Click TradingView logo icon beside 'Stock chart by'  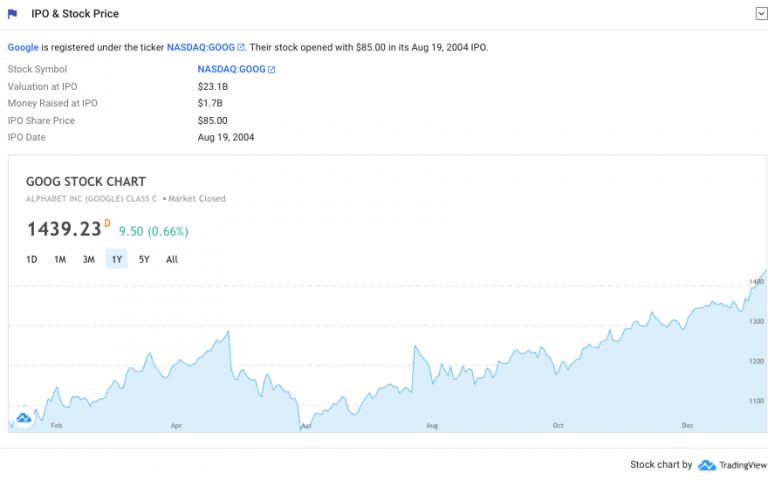coord(706,465)
